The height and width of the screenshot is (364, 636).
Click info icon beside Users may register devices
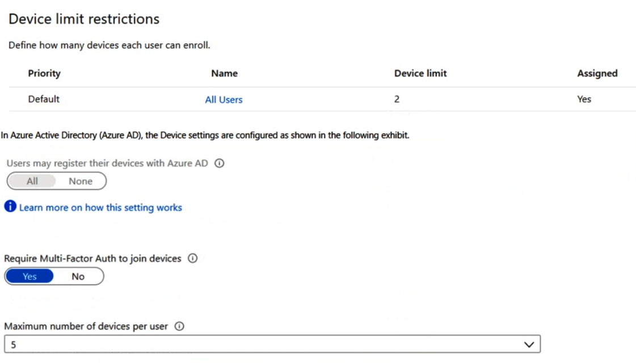(x=220, y=163)
